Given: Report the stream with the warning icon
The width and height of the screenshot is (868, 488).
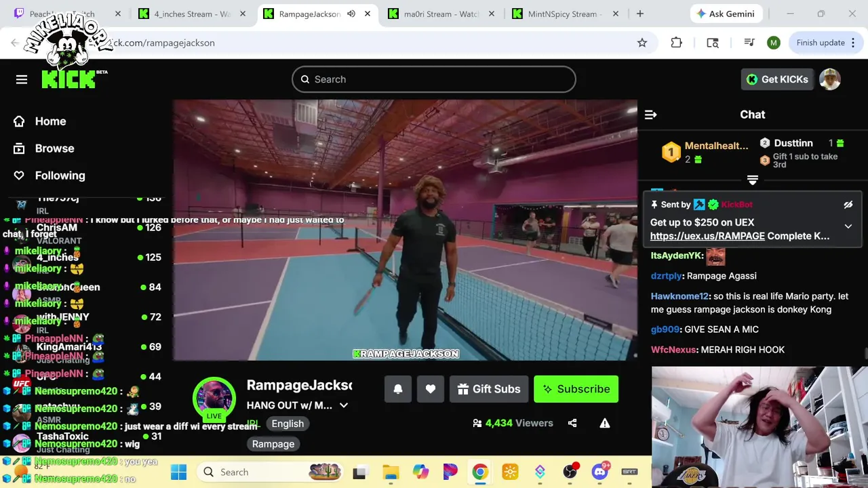Looking at the screenshot, I should click(x=605, y=423).
